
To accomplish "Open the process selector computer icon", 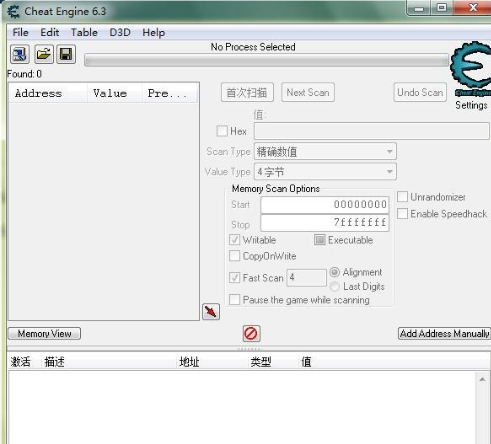I will pyautogui.click(x=20, y=54).
